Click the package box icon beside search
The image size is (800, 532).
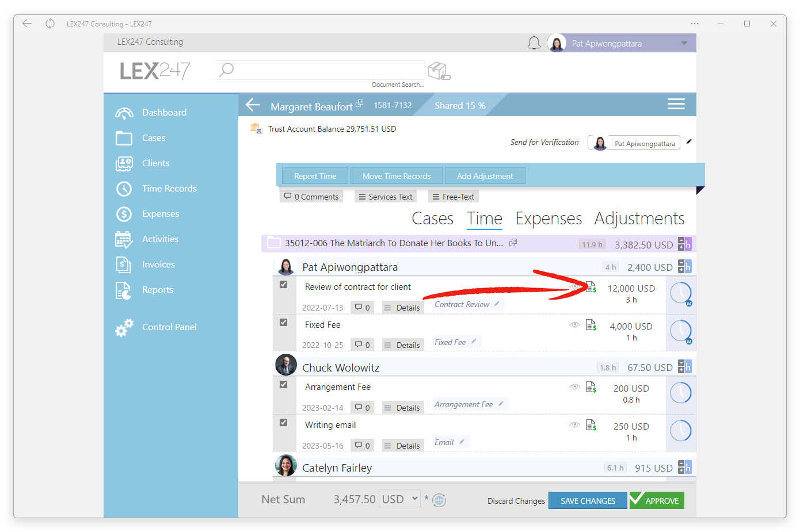click(439, 71)
